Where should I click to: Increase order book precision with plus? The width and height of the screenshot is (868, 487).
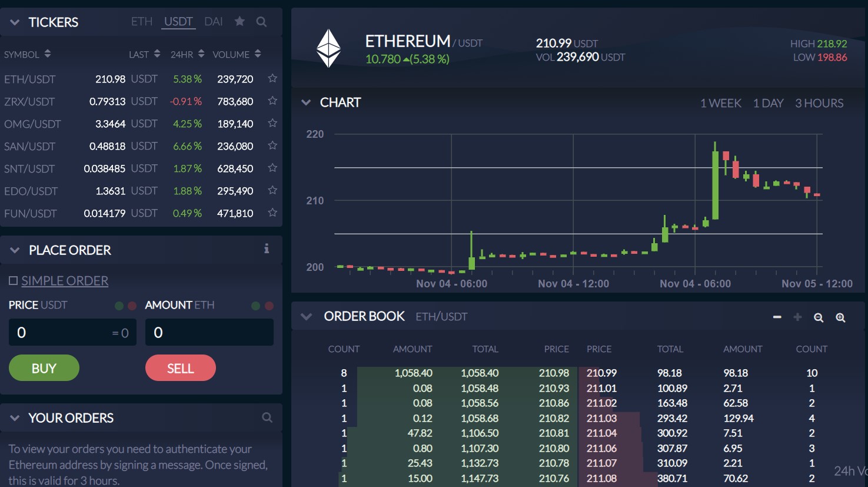(x=798, y=317)
